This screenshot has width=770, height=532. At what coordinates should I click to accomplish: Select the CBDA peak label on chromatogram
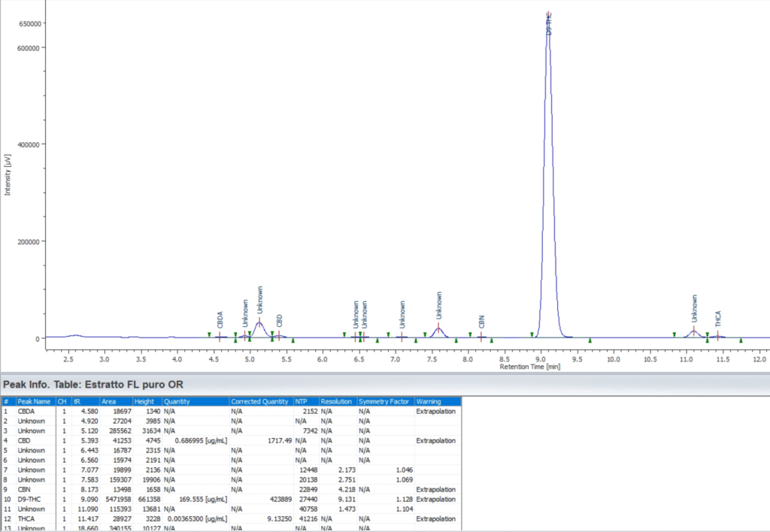pos(220,319)
